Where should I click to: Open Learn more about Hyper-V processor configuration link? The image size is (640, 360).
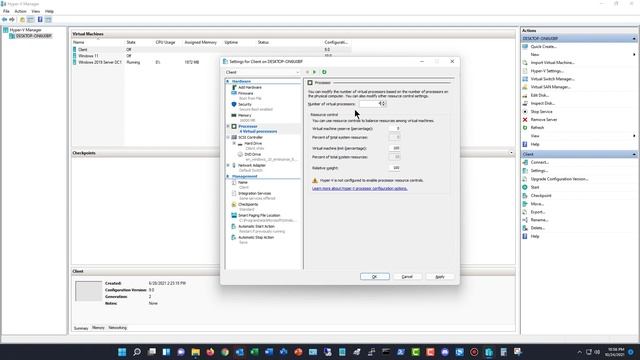tap(360, 189)
